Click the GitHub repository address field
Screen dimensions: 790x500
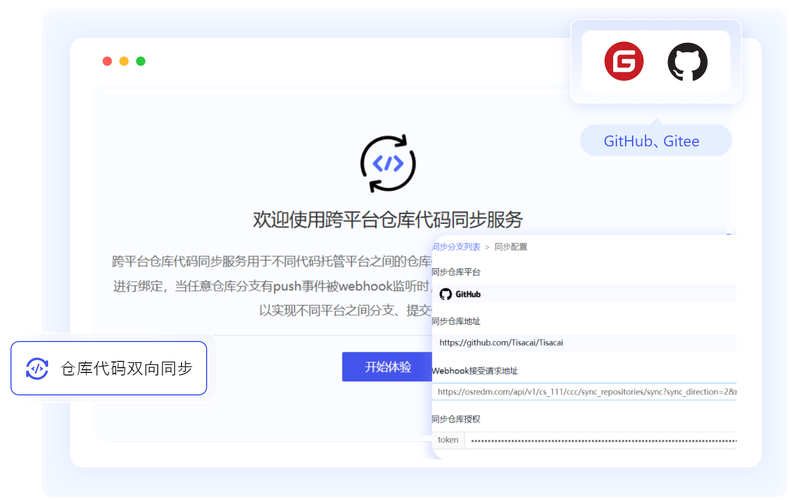click(584, 343)
